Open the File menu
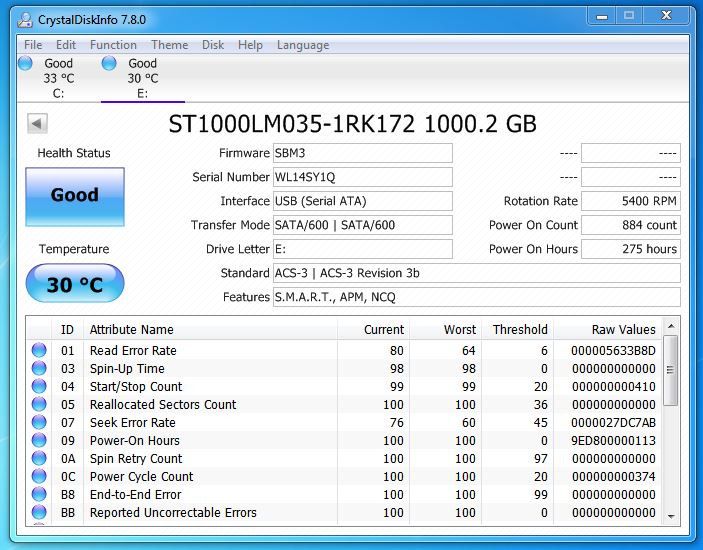 tap(33, 45)
